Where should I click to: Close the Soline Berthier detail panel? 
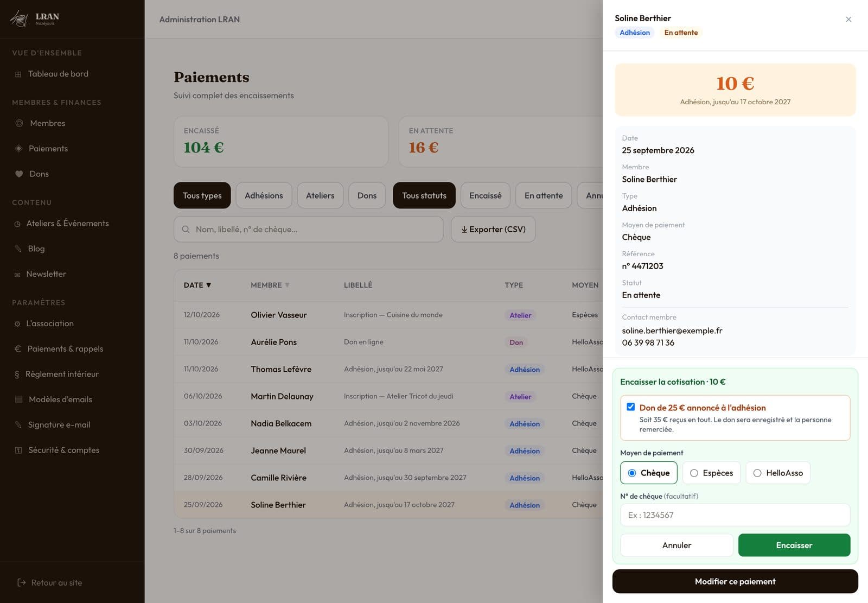[848, 20]
